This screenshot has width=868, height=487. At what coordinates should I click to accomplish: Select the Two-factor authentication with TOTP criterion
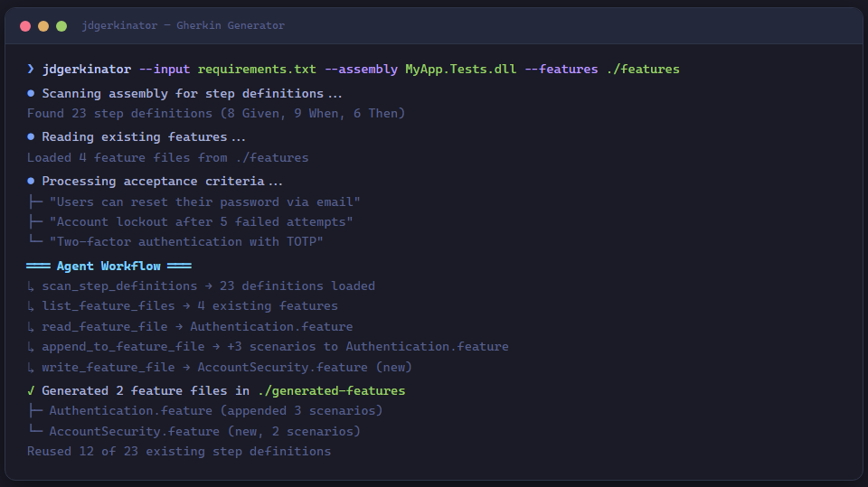click(185, 242)
